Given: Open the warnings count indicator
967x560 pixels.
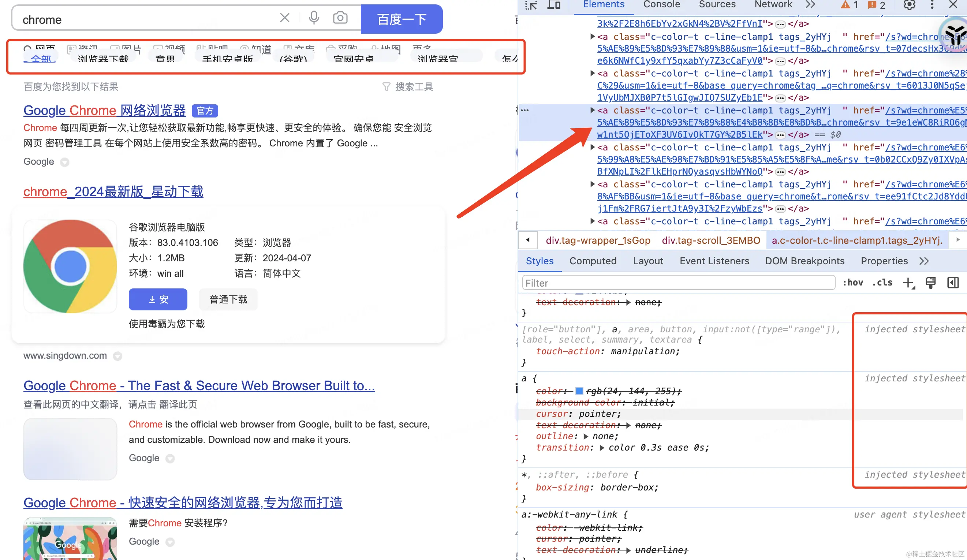Looking at the screenshot, I should [x=849, y=5].
